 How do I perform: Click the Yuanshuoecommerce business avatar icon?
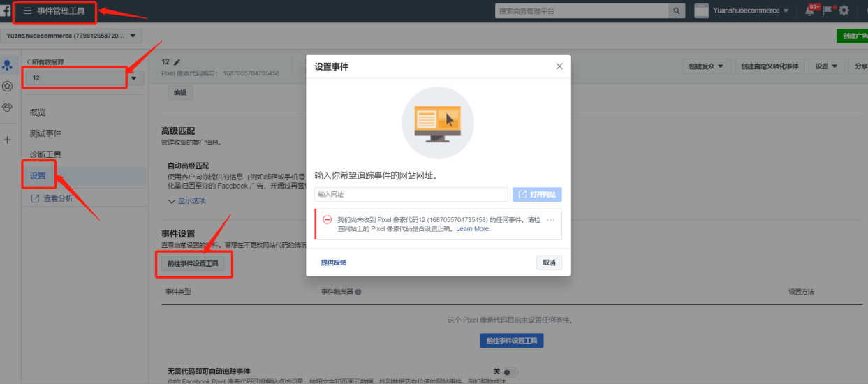(701, 10)
